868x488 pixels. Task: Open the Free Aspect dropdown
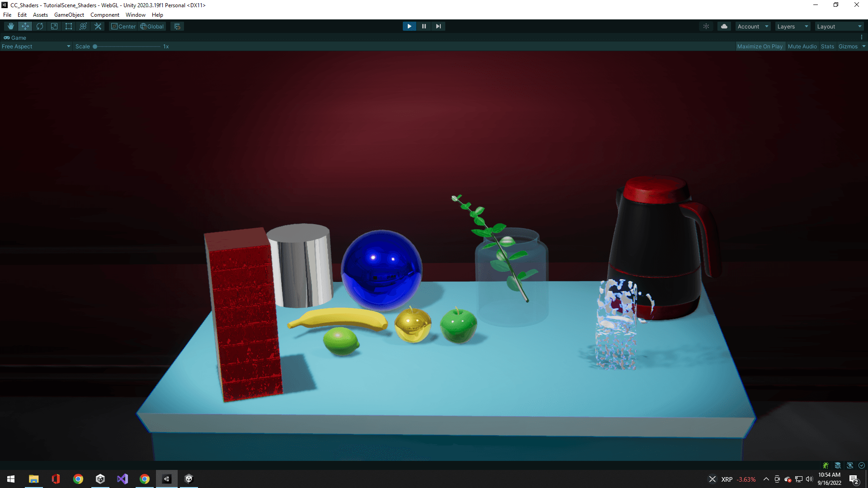(36, 47)
